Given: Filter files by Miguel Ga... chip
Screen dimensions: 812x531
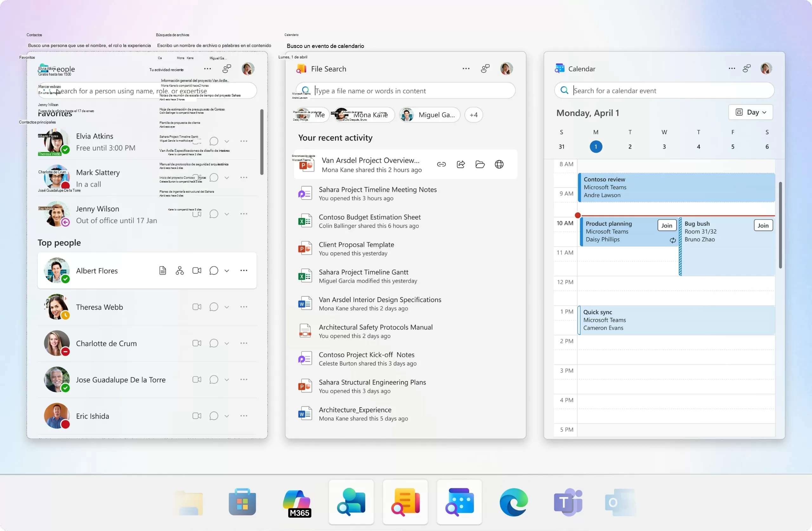Looking at the screenshot, I should point(429,115).
